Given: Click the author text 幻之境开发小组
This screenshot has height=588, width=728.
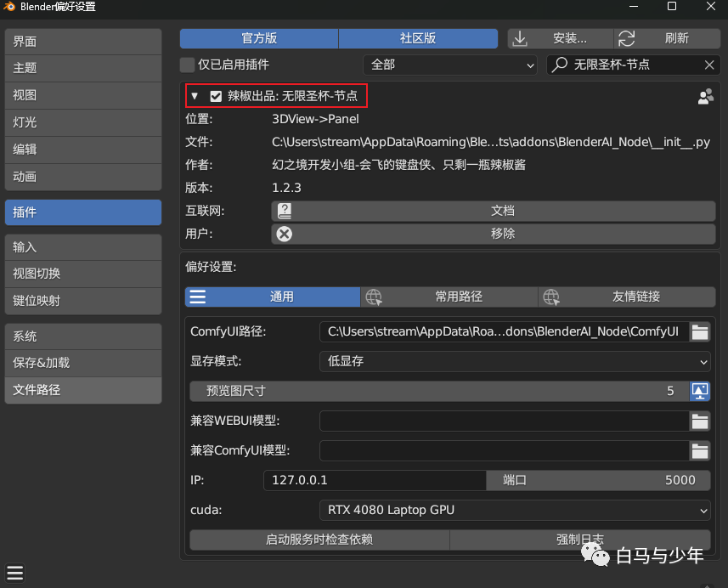Looking at the screenshot, I should (x=398, y=165).
